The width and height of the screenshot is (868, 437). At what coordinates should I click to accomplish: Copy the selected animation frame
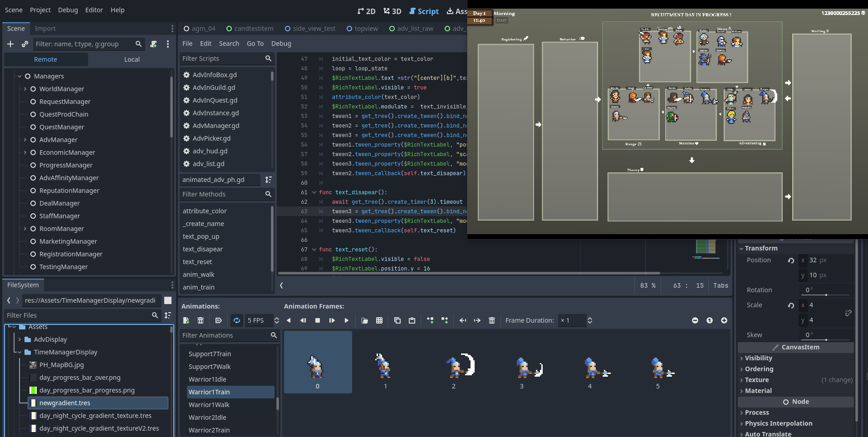click(x=397, y=320)
